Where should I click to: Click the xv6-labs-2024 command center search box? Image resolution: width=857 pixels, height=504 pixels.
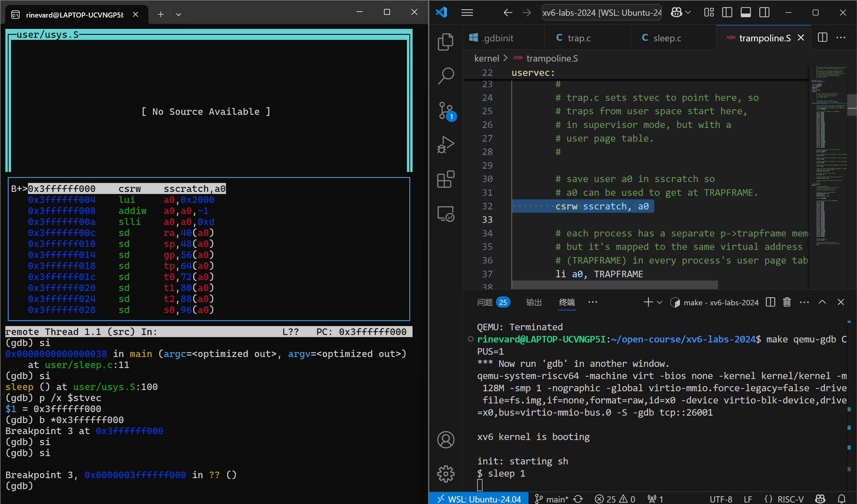coord(601,12)
